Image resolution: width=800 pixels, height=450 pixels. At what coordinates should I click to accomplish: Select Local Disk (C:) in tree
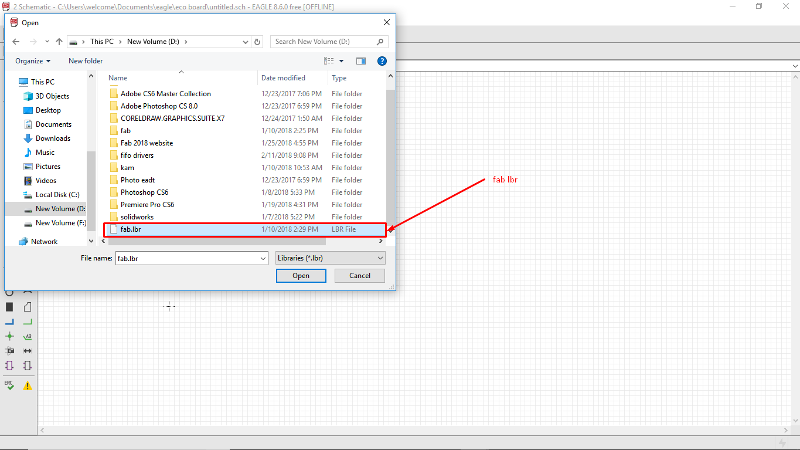click(x=57, y=194)
